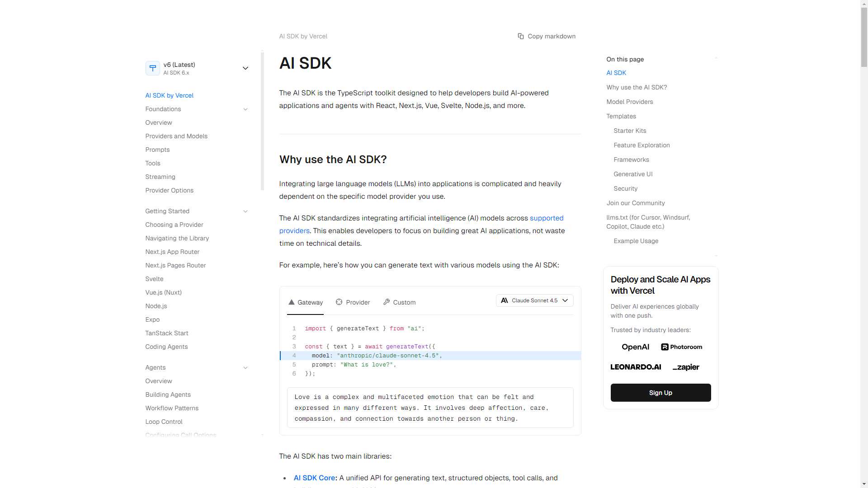Open Vue.js (Nuxt) sidebar page

click(x=163, y=293)
